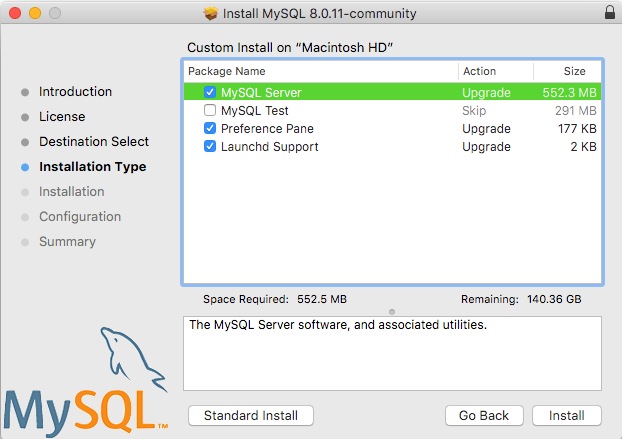
Task: Select the Installation Type step
Action: [92, 167]
